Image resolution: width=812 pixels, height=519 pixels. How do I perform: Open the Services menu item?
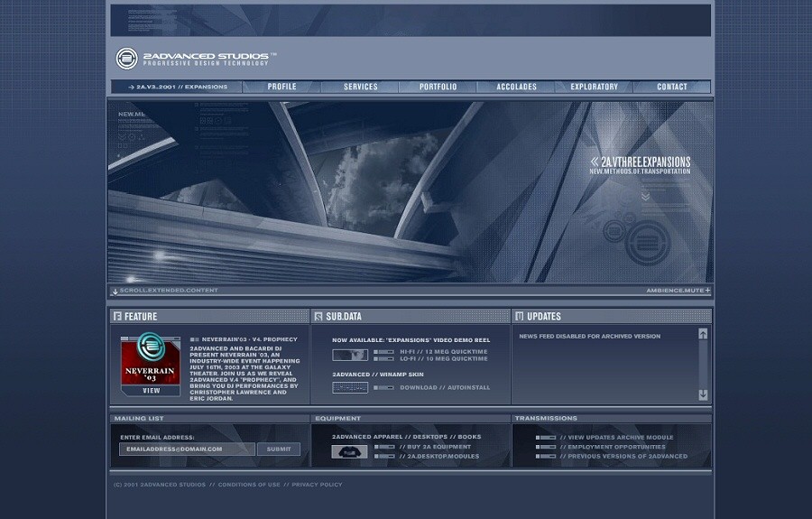coord(360,87)
